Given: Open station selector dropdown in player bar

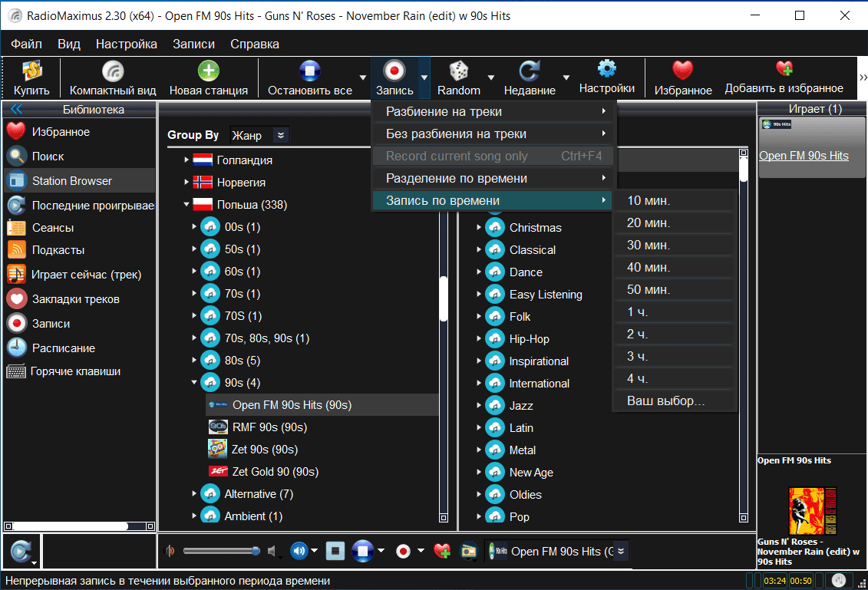Looking at the screenshot, I should [x=621, y=552].
